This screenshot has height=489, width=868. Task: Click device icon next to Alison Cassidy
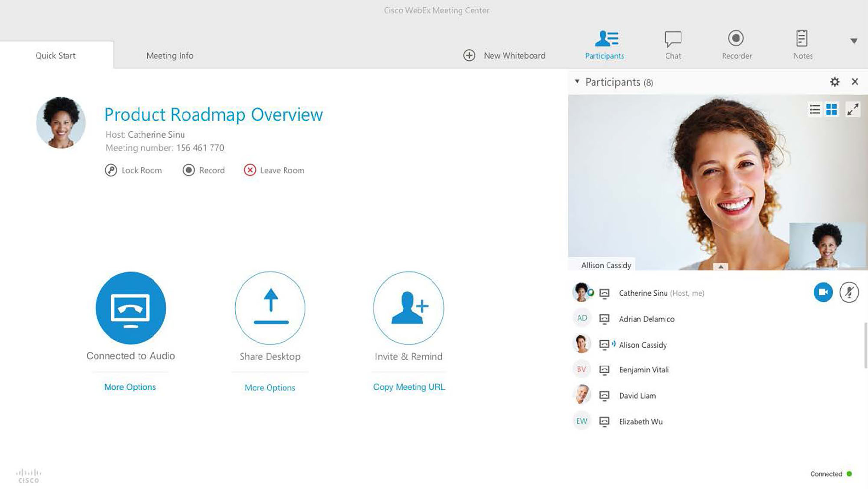[604, 345]
